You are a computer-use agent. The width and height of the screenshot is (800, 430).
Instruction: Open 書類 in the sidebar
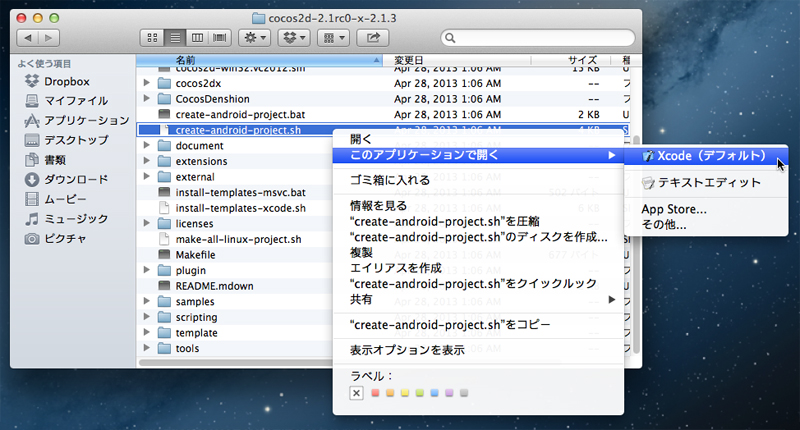click(45, 160)
